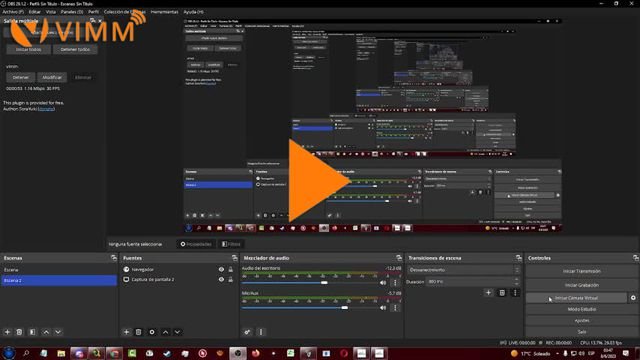Lock the Navegador source
The height and width of the screenshot is (360, 640).
(x=231, y=269)
